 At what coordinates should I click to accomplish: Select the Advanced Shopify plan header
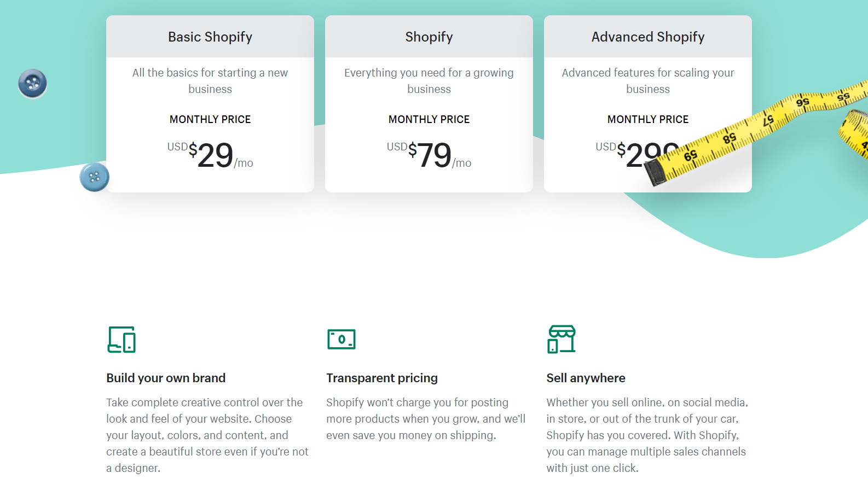[647, 37]
